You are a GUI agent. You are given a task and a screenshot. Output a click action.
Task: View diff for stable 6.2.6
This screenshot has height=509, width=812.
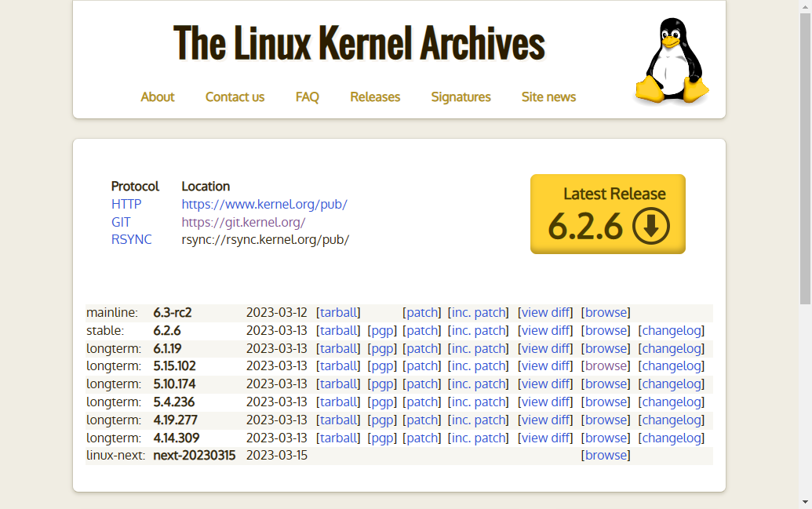pyautogui.click(x=545, y=331)
